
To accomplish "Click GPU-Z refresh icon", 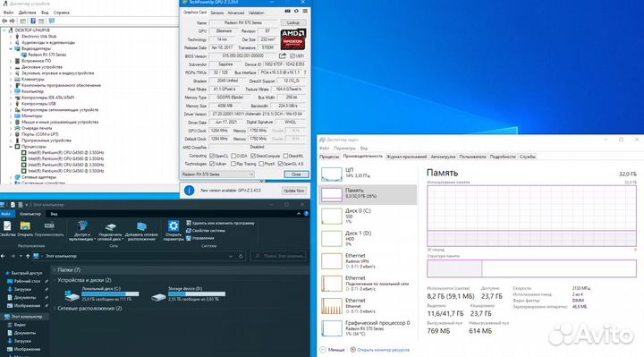I will [296, 11].
